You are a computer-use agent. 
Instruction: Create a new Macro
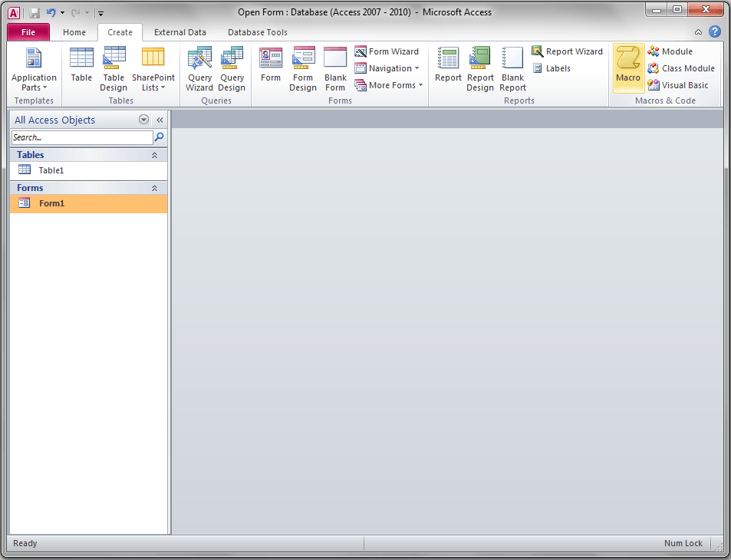[x=628, y=68]
